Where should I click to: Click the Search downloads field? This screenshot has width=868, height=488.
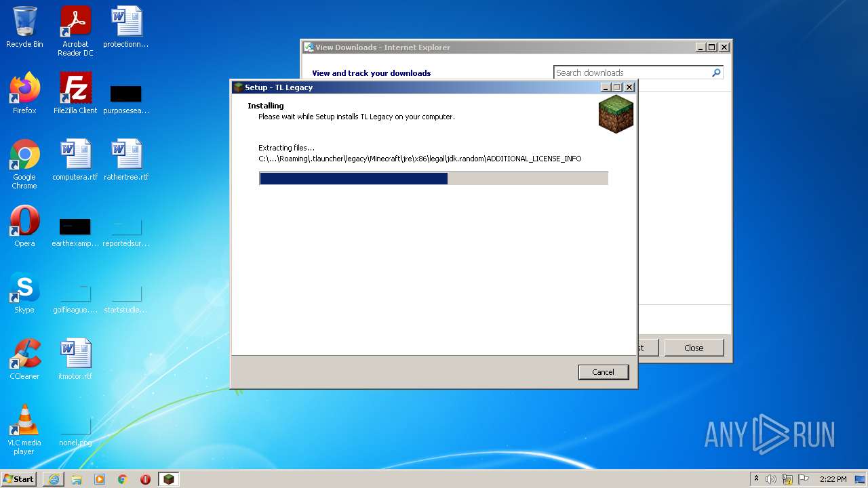[x=632, y=73]
